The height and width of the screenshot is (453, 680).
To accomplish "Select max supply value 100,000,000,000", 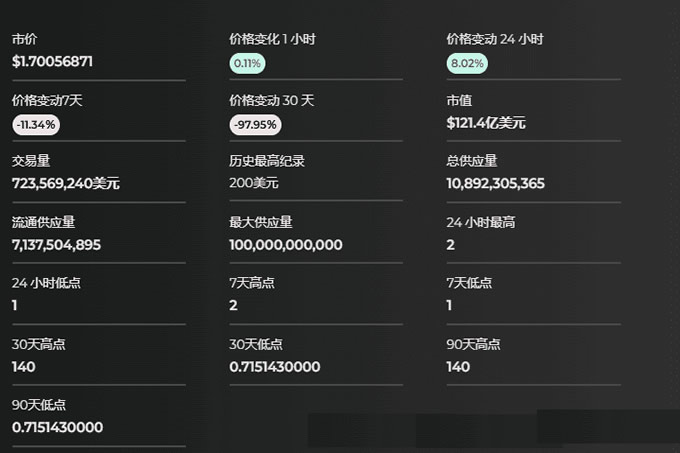I will [x=285, y=245].
